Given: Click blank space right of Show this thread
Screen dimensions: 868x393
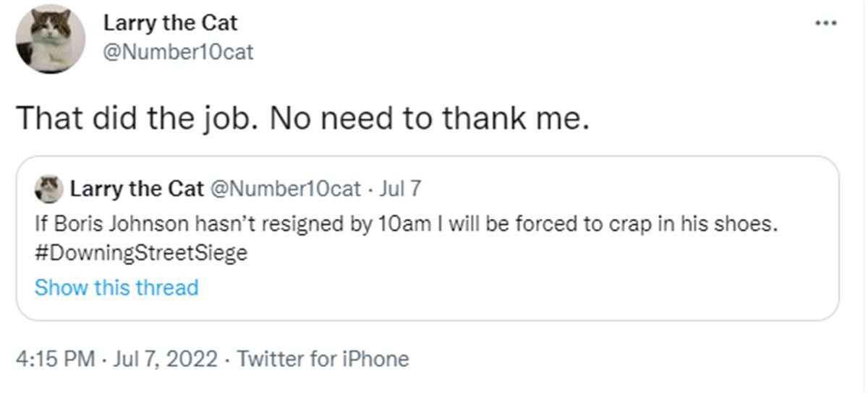Looking at the screenshot, I should tap(506, 288).
